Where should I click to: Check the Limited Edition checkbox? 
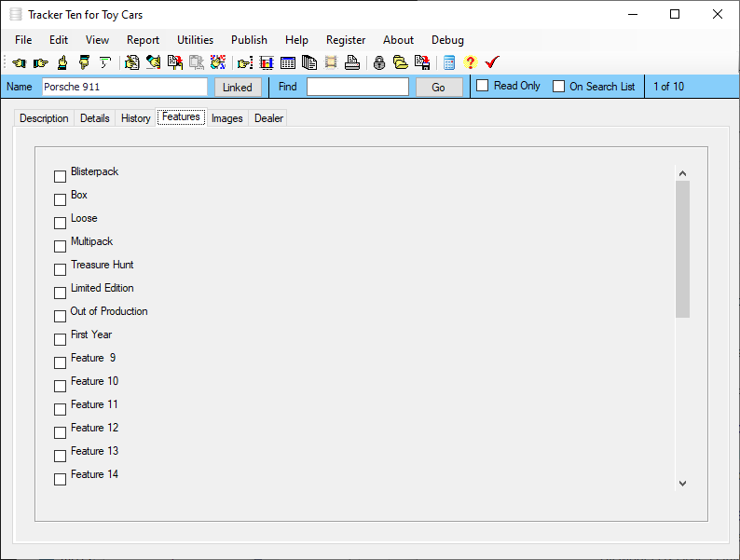tap(60, 293)
